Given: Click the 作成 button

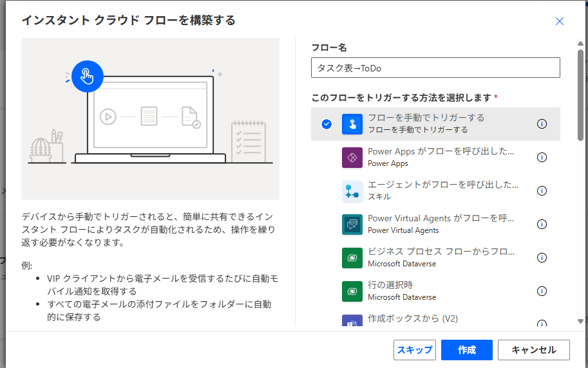Looking at the screenshot, I should click(466, 350).
